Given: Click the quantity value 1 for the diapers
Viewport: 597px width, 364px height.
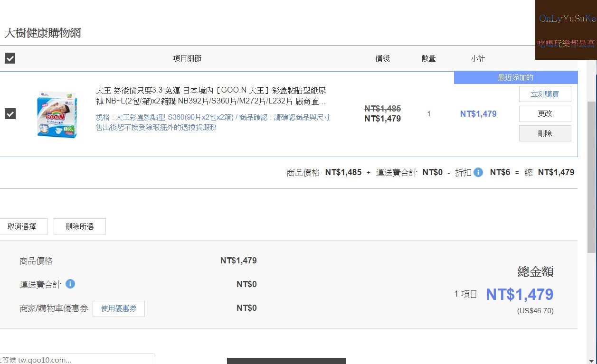Looking at the screenshot, I should 428,114.
